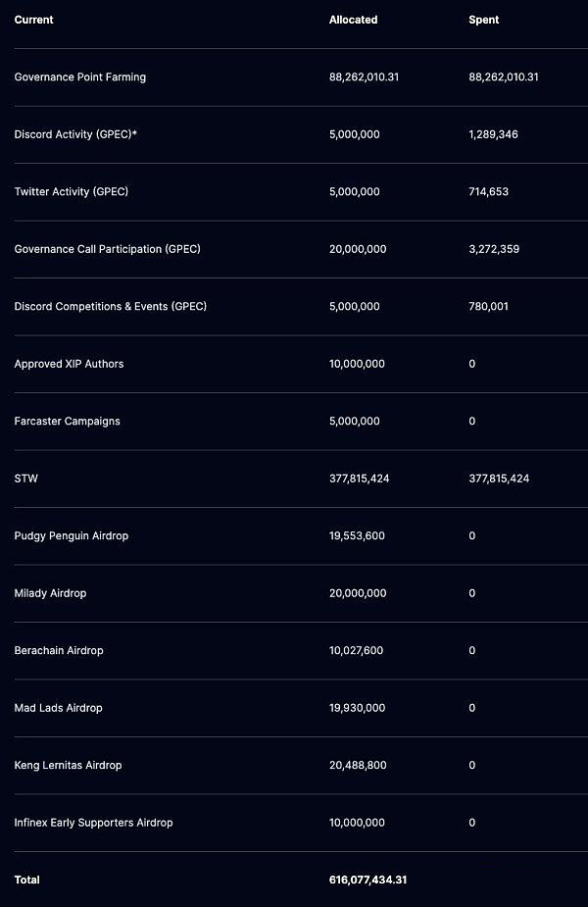Select the Pudgy Penguin Airdrop row
588x907 pixels.
(x=301, y=535)
